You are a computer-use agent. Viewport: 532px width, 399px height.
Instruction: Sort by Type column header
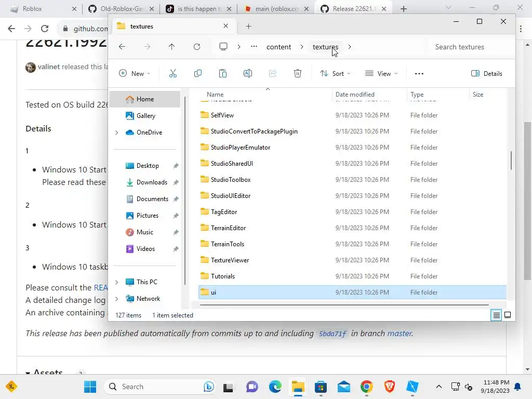tap(417, 95)
